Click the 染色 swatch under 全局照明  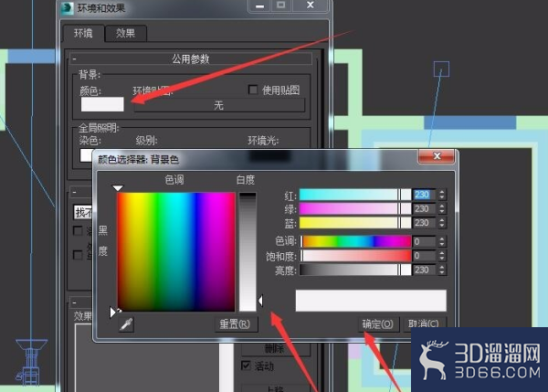[x=87, y=155]
